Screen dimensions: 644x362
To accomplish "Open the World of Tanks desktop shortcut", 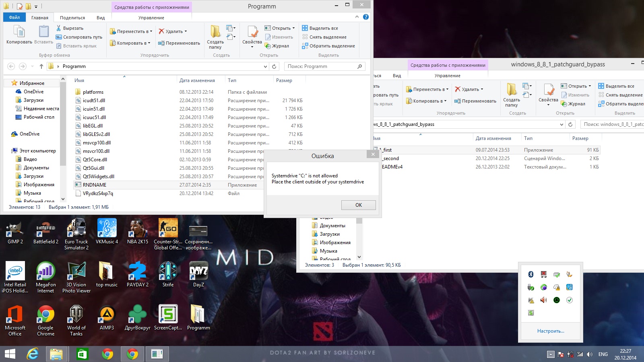I will click(76, 321).
